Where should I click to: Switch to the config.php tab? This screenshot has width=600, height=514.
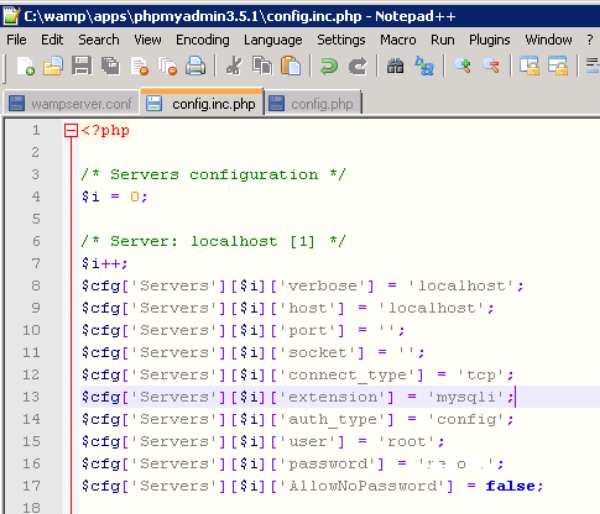pyautogui.click(x=313, y=104)
